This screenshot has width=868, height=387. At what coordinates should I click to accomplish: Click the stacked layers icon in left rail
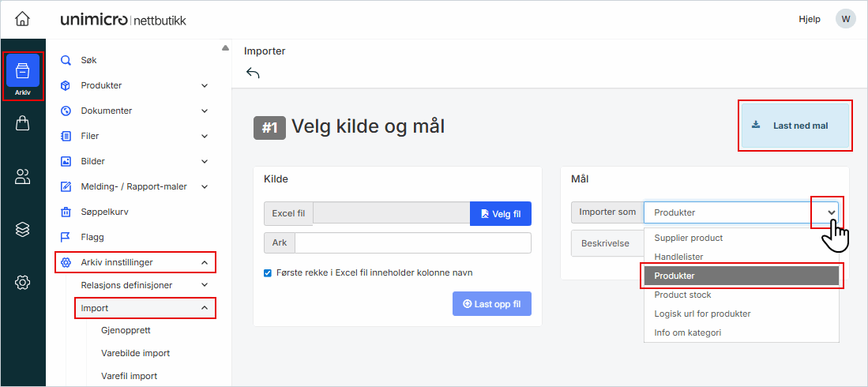23,229
